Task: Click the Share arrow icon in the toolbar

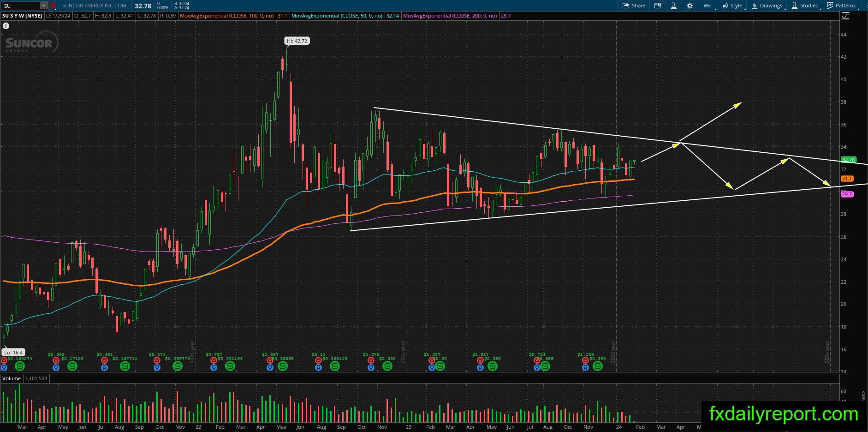Action: (x=626, y=6)
